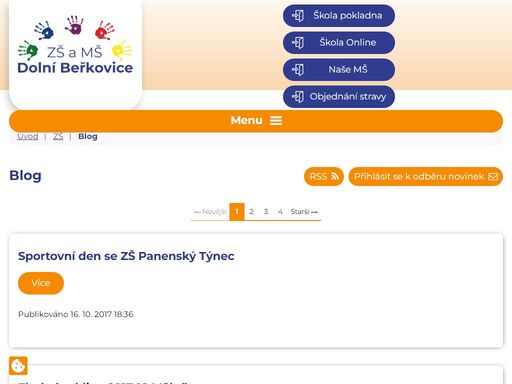This screenshot has height=384, width=512.
Task: Open the Sportovní den se ZŠ Panenský Týnec article
Action: 126,256
